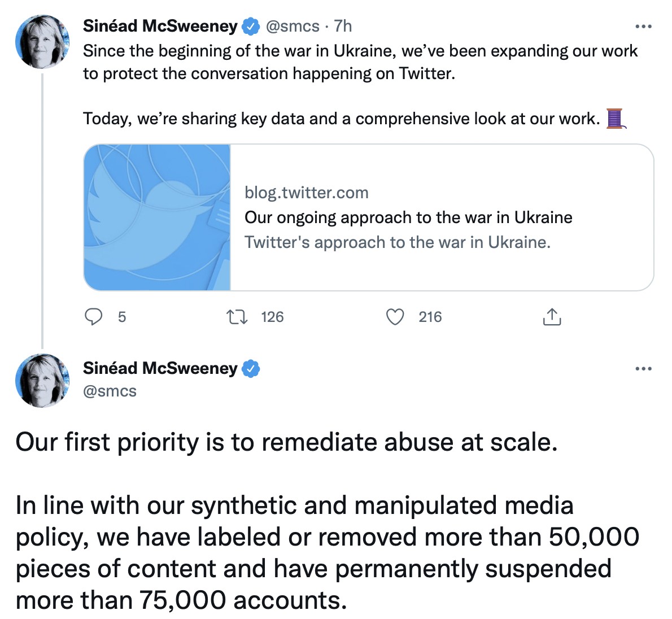
Task: Open the top tweet's author profile picture
Action: pos(42,42)
